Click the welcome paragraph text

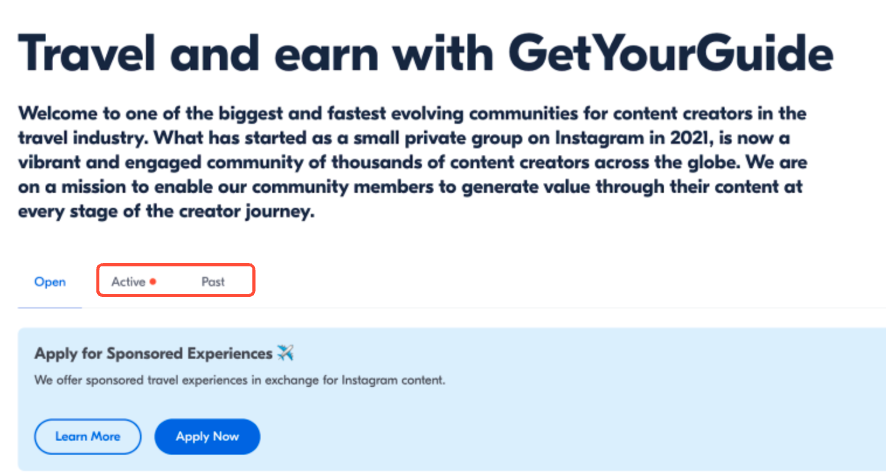(412, 162)
